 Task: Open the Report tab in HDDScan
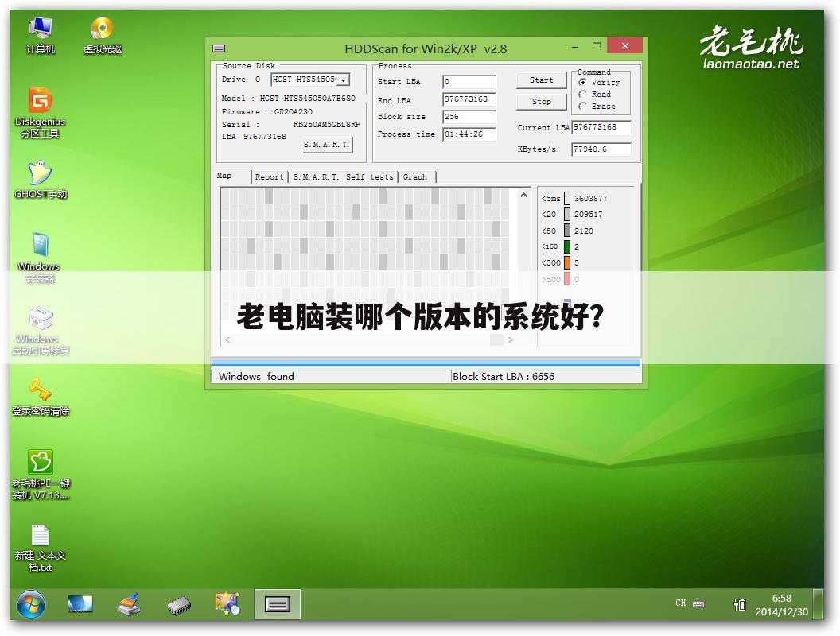pos(270,176)
